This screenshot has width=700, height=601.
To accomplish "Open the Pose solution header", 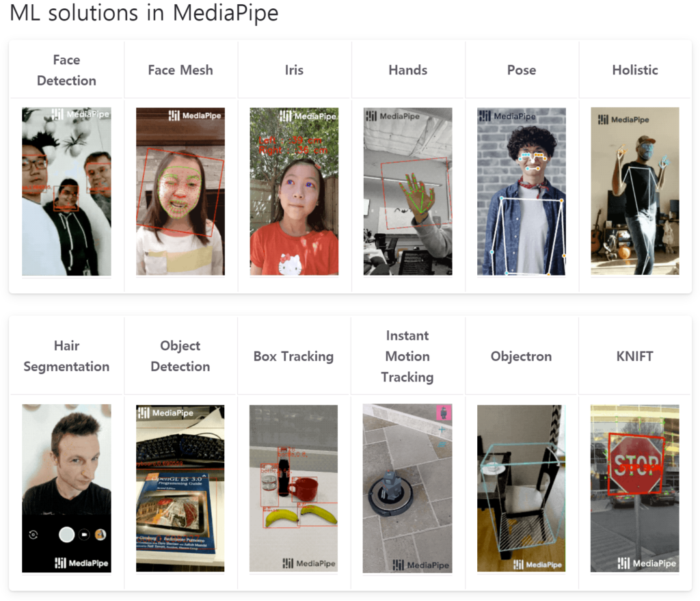I will click(522, 70).
